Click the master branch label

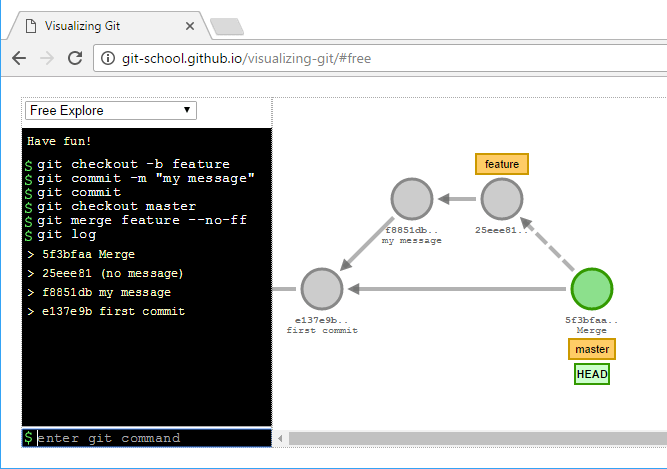592,349
